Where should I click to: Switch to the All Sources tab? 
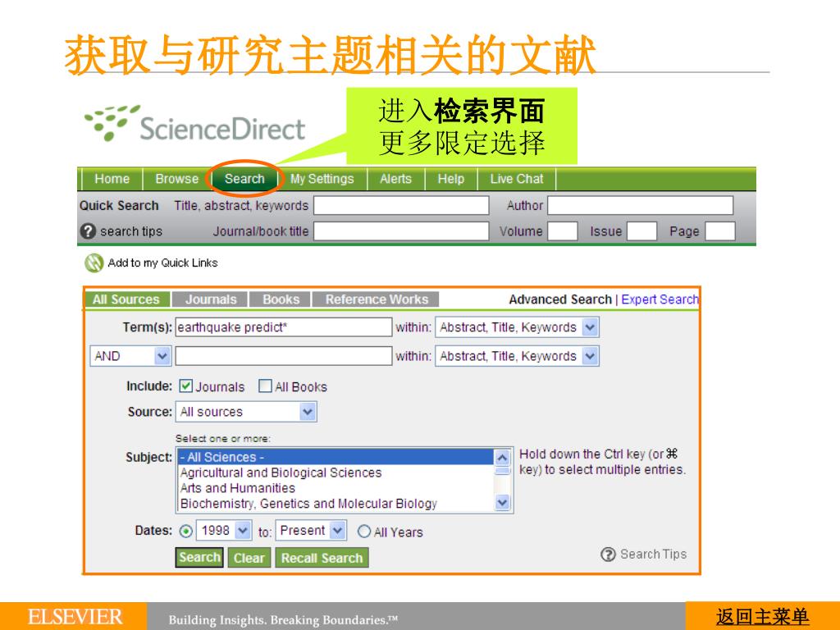[x=126, y=299]
